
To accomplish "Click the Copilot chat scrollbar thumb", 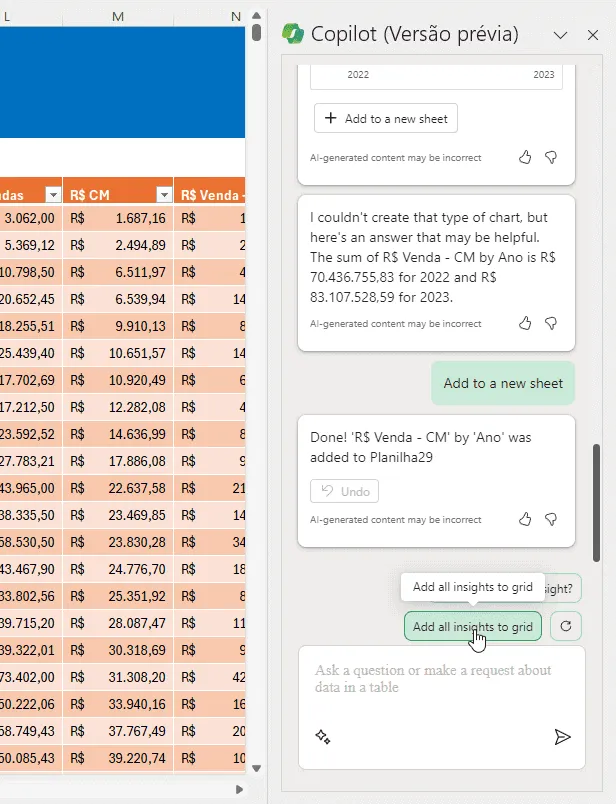I will point(596,503).
